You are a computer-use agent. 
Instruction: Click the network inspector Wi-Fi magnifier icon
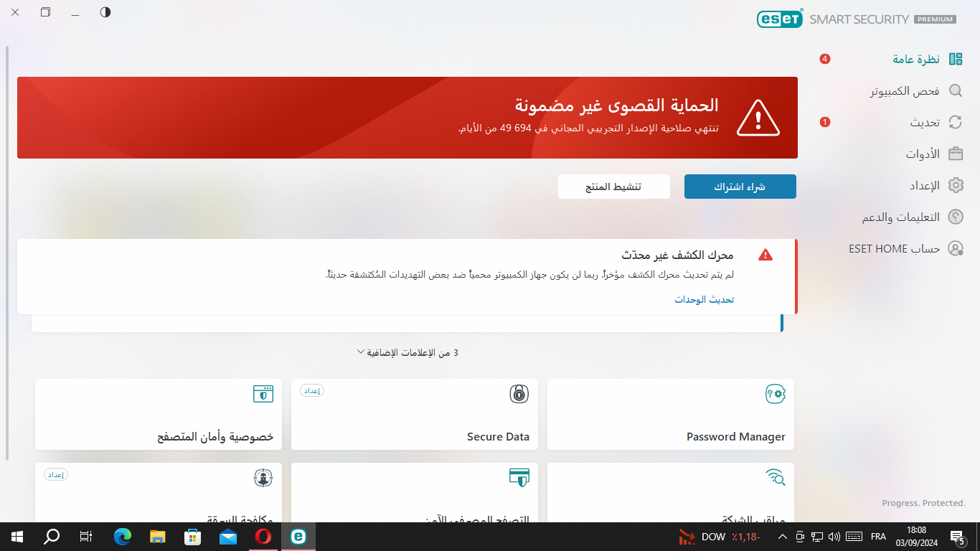(x=776, y=477)
